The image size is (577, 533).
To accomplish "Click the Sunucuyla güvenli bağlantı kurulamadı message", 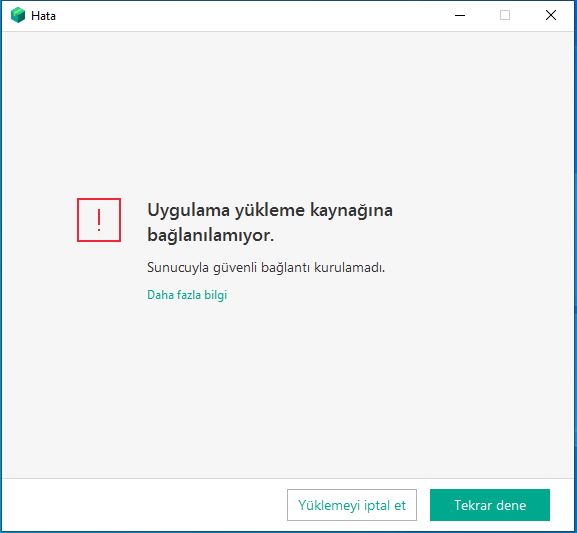I will pyautogui.click(x=266, y=268).
